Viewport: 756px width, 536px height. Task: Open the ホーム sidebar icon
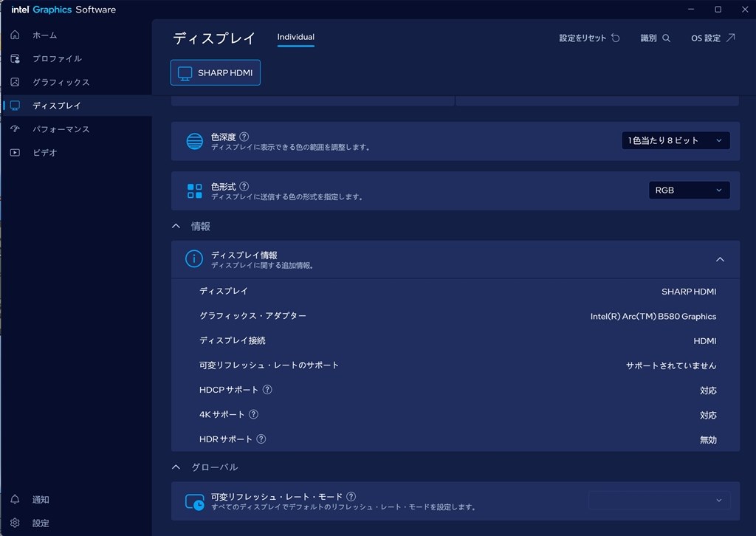point(15,35)
